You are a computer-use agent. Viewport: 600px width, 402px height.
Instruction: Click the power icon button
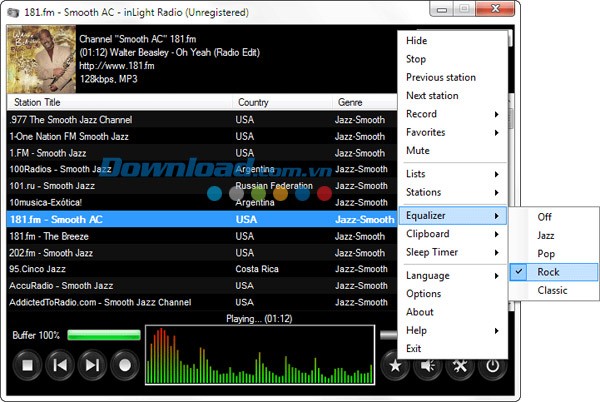pos(492,365)
